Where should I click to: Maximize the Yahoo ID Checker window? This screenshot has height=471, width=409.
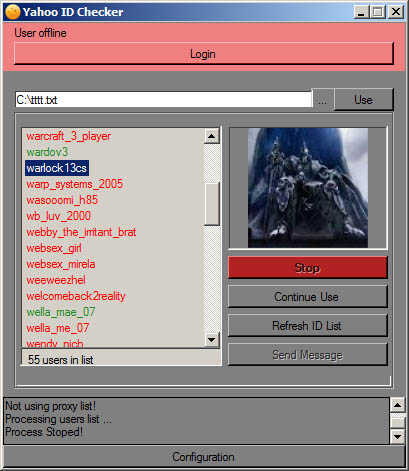(x=378, y=12)
